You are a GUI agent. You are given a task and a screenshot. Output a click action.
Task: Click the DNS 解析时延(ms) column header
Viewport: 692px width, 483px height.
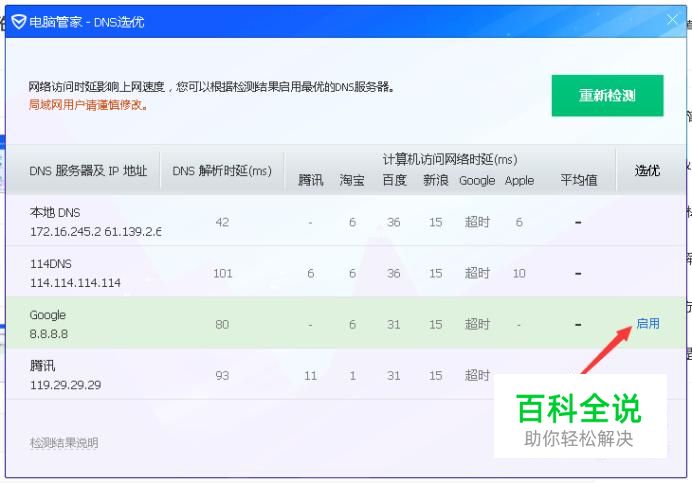(x=222, y=171)
